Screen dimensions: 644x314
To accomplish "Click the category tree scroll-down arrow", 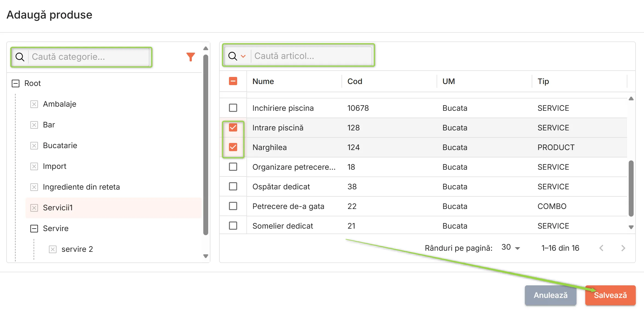I will click(x=206, y=256).
